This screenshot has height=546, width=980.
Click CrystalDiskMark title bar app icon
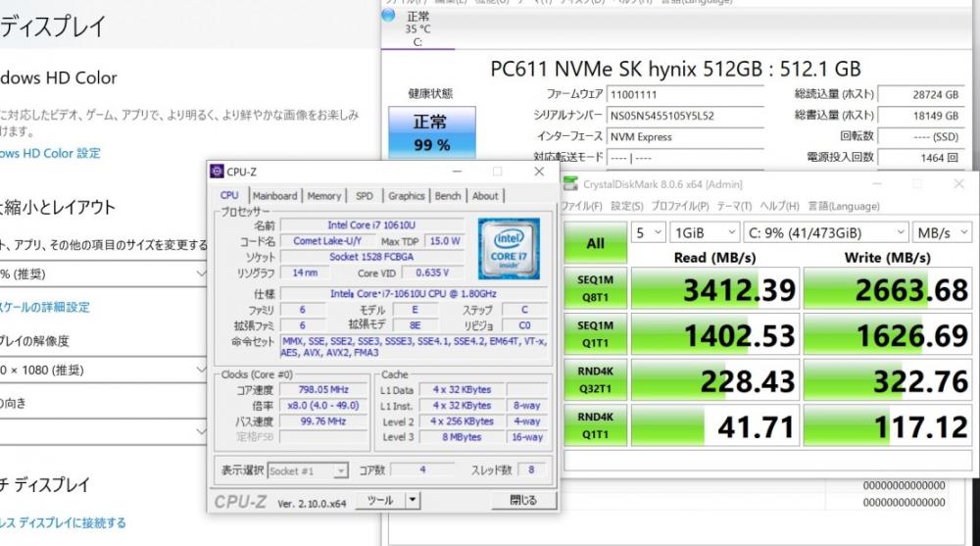(570, 184)
